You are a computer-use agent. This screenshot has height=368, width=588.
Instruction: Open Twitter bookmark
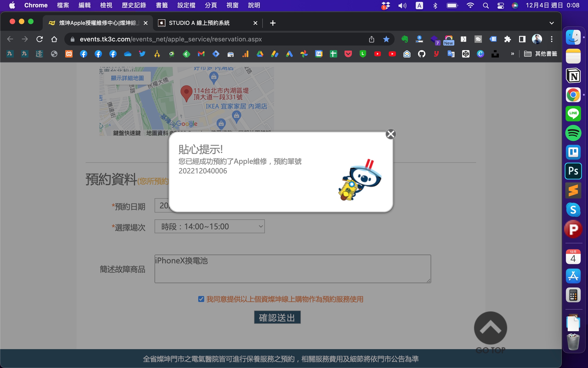(x=142, y=54)
